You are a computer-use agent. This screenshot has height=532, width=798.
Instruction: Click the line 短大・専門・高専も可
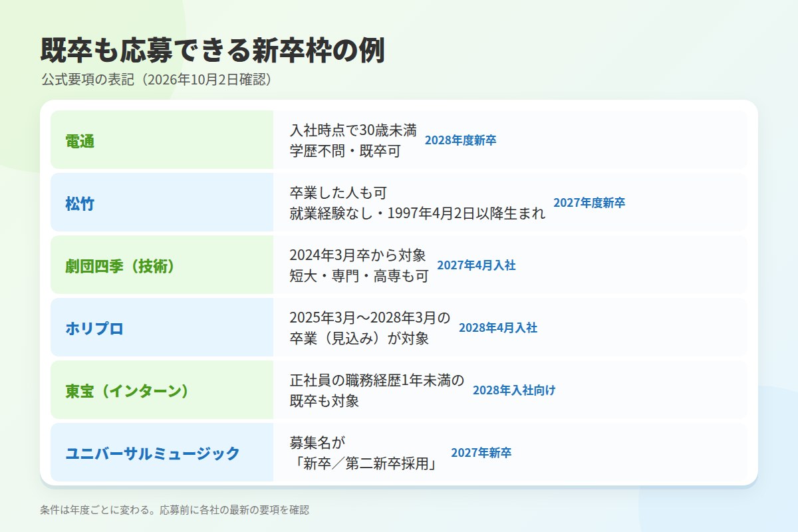359,276
